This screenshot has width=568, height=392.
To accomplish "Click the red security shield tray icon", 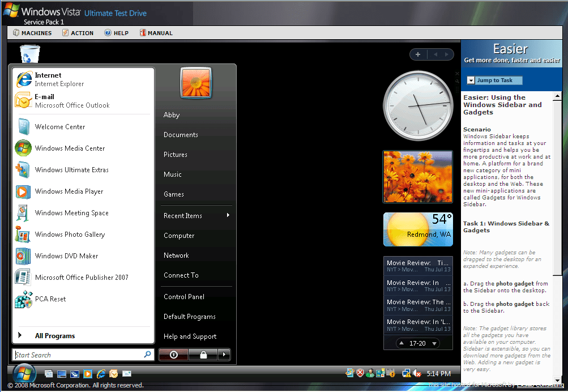I will tap(360, 373).
